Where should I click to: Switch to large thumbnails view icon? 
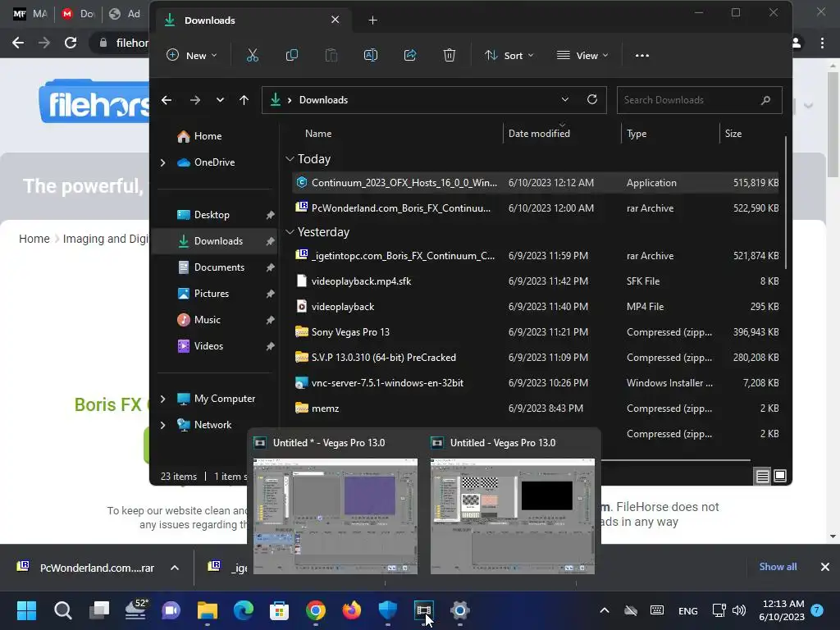click(x=780, y=476)
